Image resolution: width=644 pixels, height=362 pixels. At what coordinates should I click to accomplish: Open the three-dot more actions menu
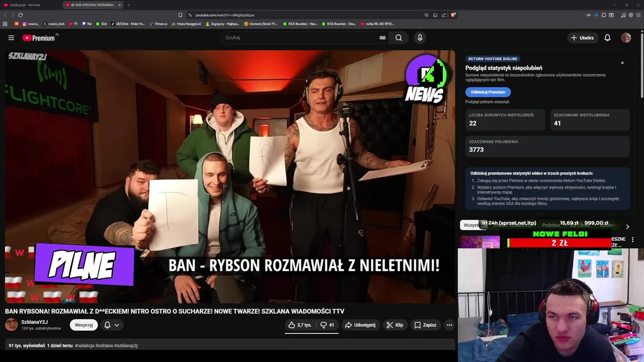point(449,325)
